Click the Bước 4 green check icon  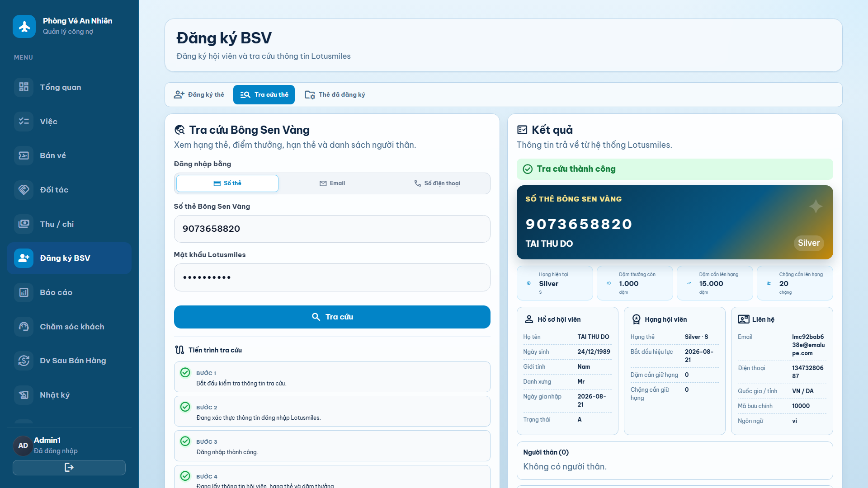(x=185, y=476)
